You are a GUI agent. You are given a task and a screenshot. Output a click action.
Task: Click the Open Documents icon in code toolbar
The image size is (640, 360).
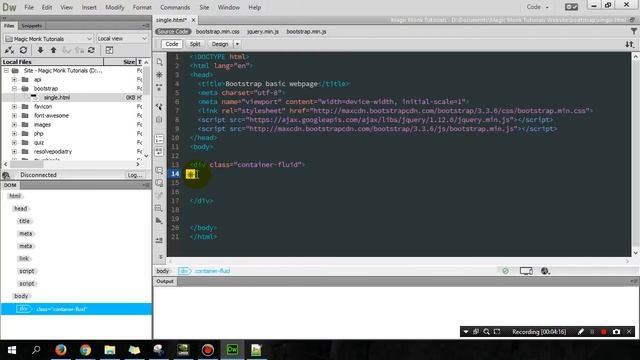pyautogui.click(x=159, y=62)
